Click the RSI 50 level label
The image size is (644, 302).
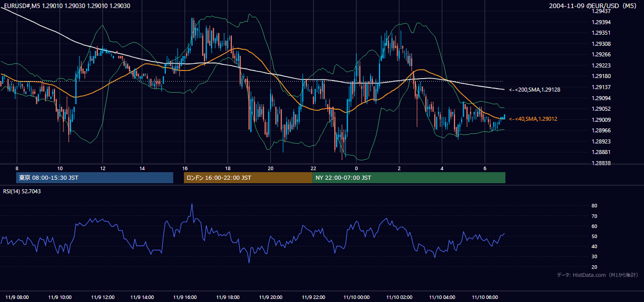[x=594, y=236]
